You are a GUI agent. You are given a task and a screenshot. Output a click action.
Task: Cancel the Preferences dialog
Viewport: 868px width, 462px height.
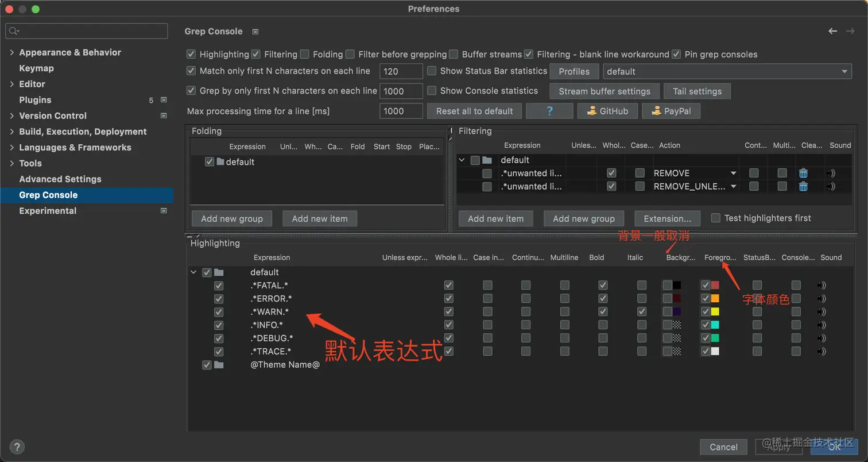point(723,447)
